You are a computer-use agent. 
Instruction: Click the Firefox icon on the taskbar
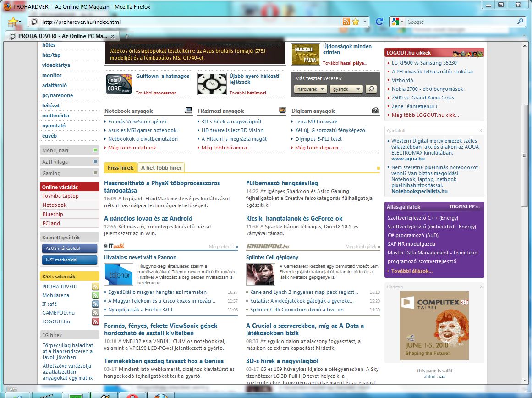159,396
